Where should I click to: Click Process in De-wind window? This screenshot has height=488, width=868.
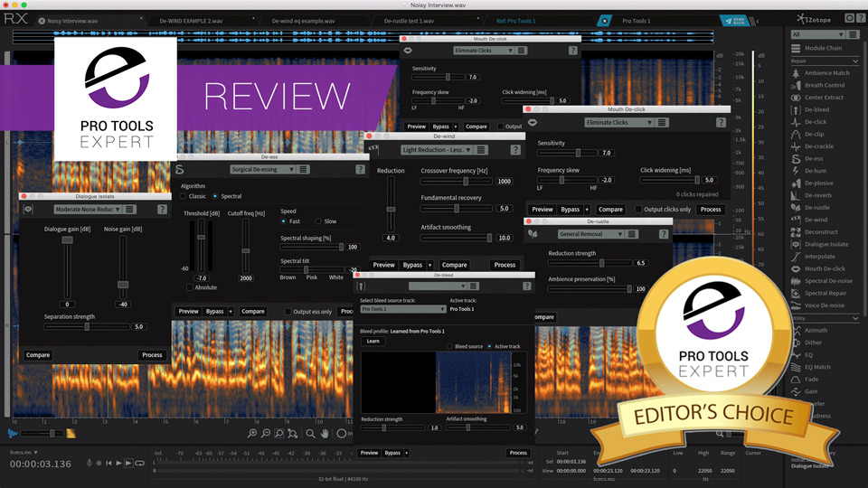505,265
